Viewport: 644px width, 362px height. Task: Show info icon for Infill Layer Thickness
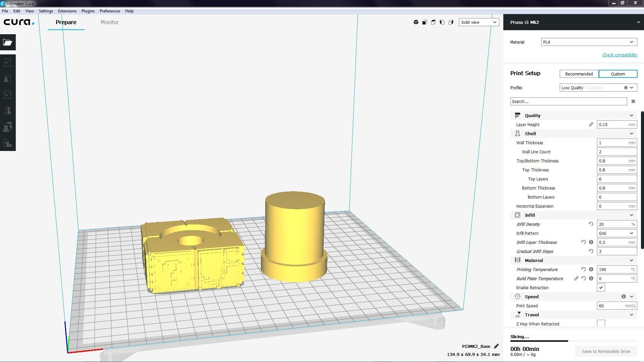tap(591, 242)
